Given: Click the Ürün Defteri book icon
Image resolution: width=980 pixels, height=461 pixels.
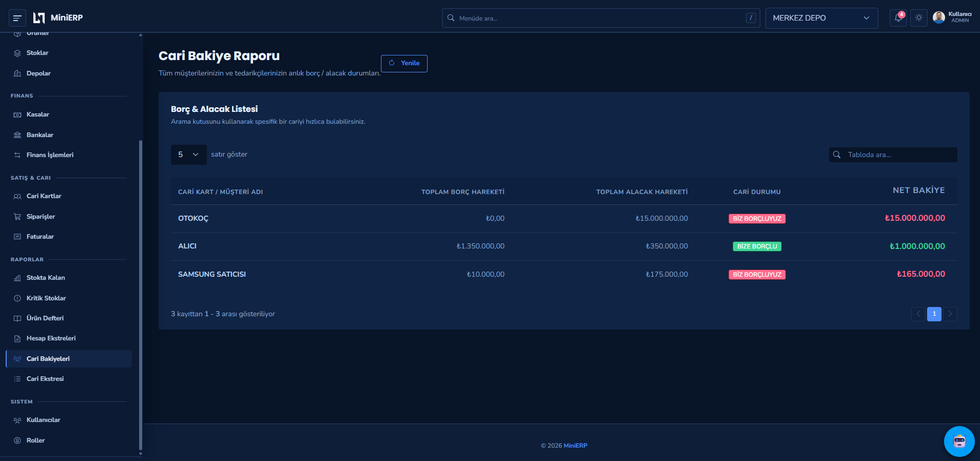Looking at the screenshot, I should [17, 318].
